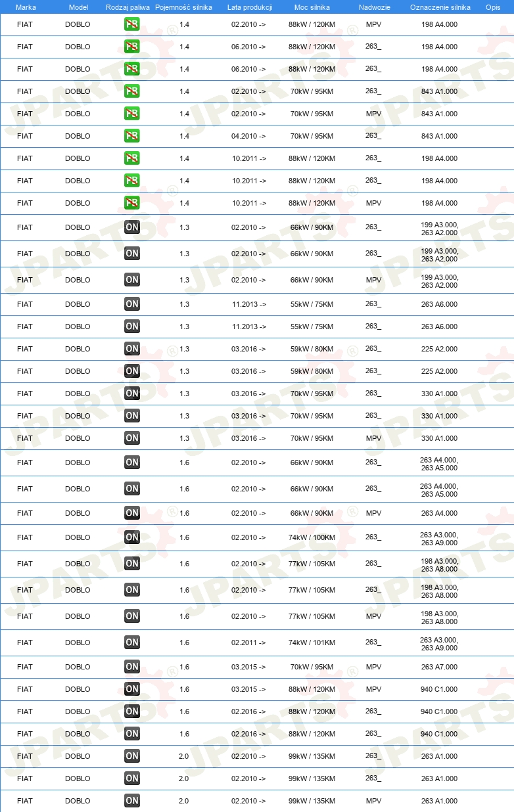Click the ON diesel icon in the 03.2015 88kW 940 C1.000 row
The height and width of the screenshot is (812, 514).
pos(131,689)
